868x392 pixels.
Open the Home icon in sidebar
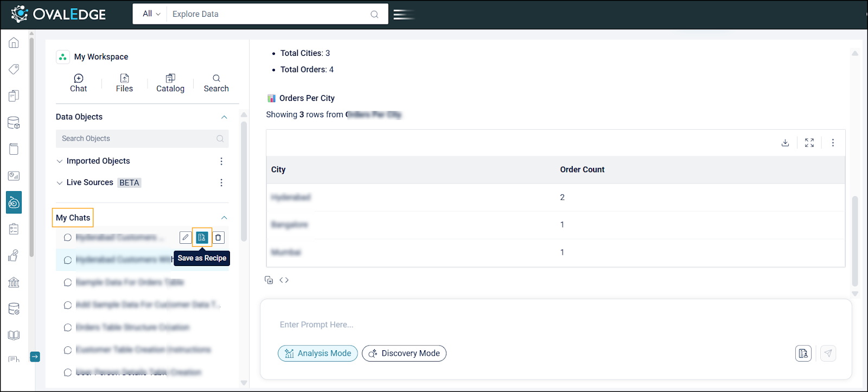click(x=14, y=43)
